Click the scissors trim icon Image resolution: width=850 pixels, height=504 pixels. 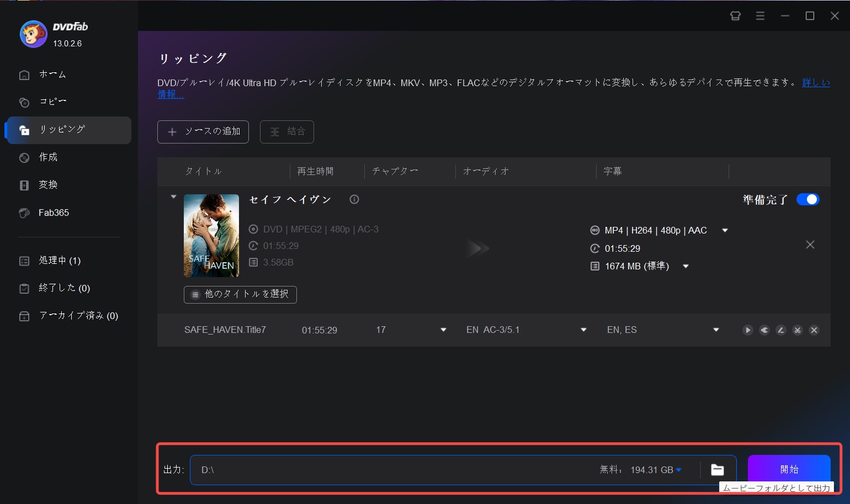[797, 330]
